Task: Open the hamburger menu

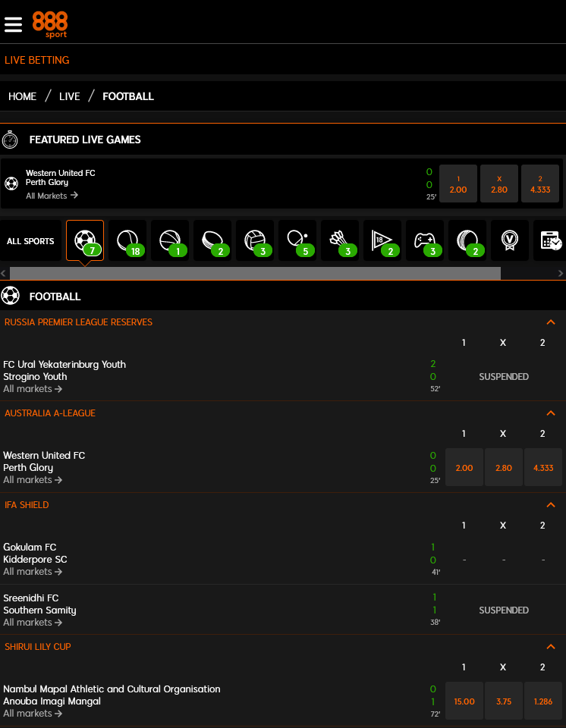Action: 14,24
